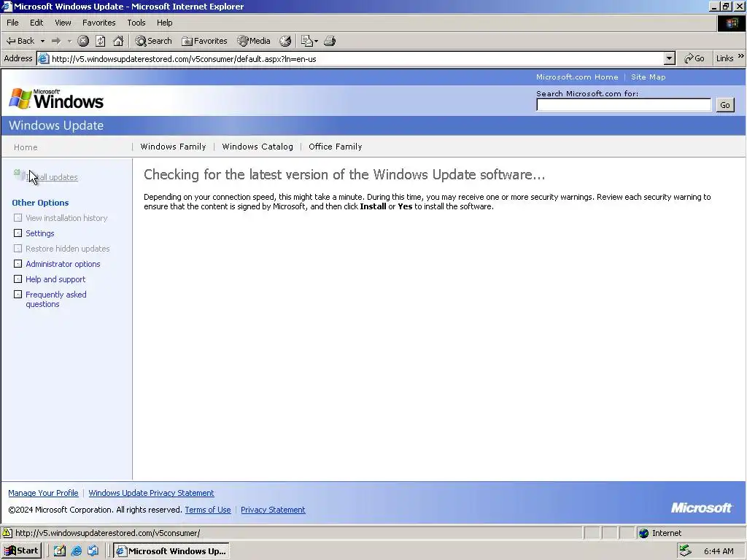Click the box icon beside Settings
The height and width of the screenshot is (560, 747).
click(x=18, y=233)
